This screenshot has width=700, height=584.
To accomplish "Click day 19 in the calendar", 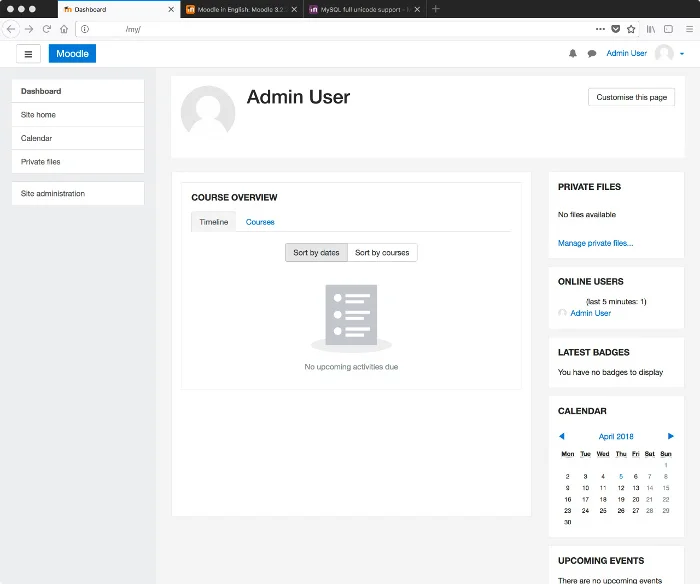I will [621, 499].
